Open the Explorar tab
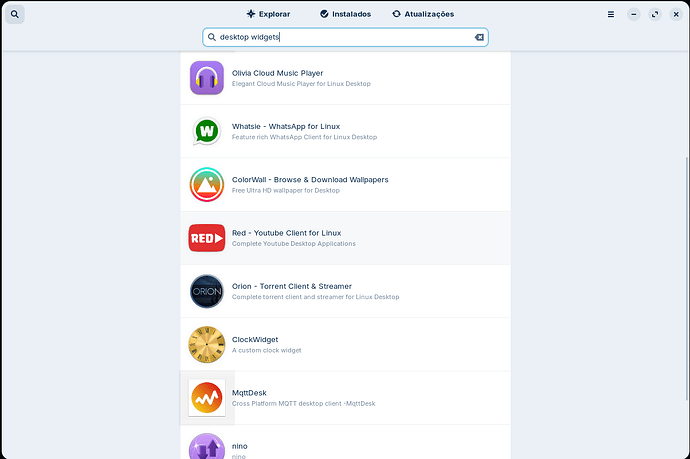Viewport: 690px width, 459px height. click(x=268, y=14)
